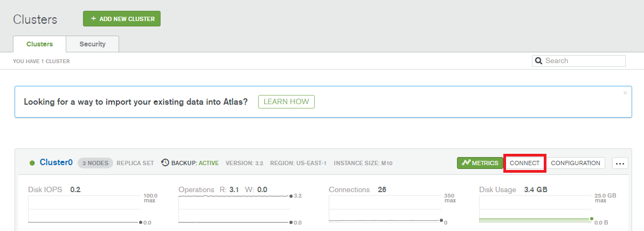Click the Add New Cluster button
The width and height of the screenshot is (644, 231).
click(122, 19)
